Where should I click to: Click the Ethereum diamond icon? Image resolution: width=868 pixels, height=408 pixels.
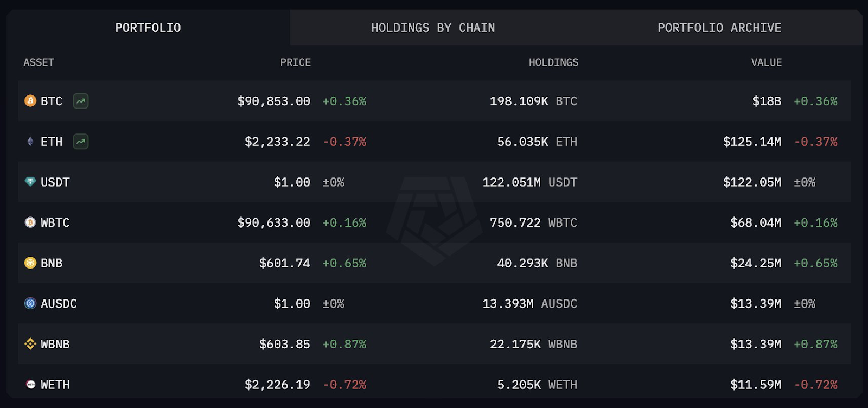(30, 142)
